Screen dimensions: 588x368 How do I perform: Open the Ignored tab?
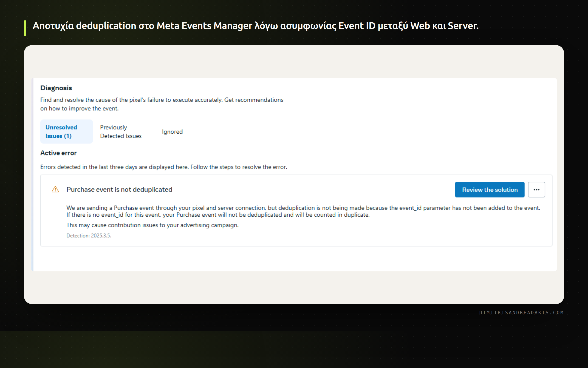pos(172,132)
